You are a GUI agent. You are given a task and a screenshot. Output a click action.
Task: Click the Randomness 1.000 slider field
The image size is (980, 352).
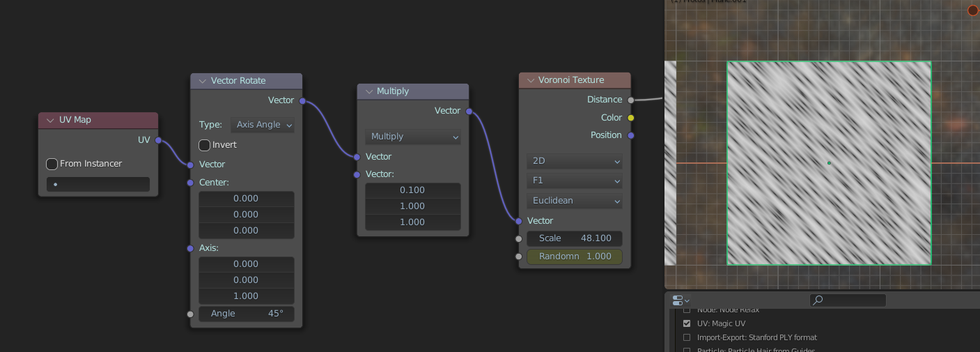point(575,257)
